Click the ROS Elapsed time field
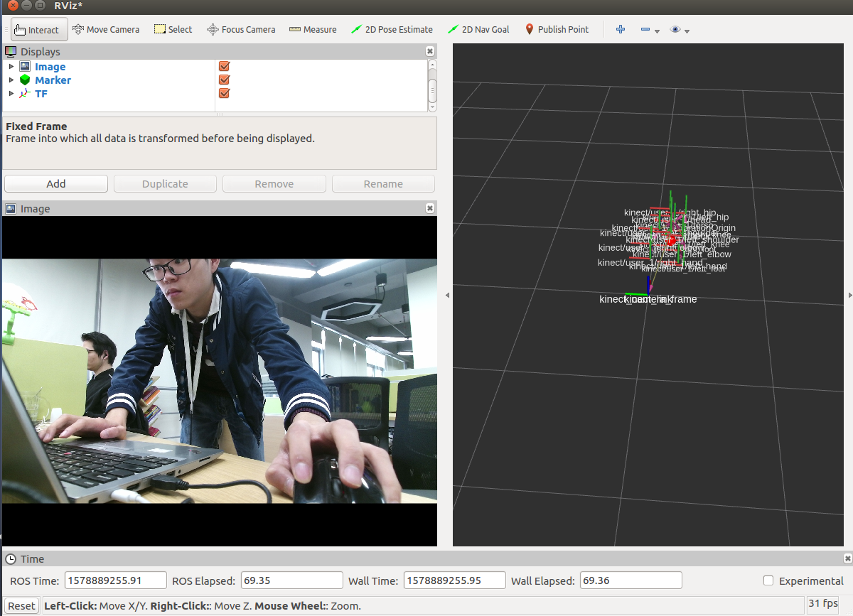The width and height of the screenshot is (853, 616). [x=291, y=580]
